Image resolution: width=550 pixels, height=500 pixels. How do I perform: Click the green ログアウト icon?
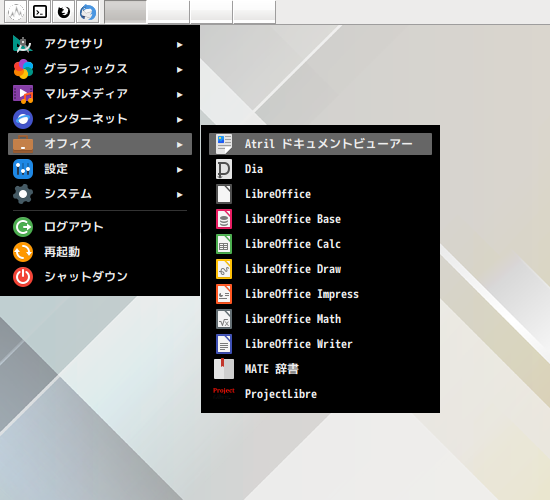point(23,227)
